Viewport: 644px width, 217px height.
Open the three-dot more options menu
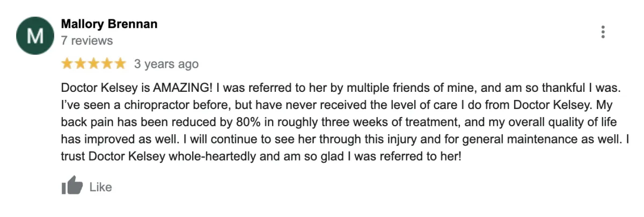point(603,32)
